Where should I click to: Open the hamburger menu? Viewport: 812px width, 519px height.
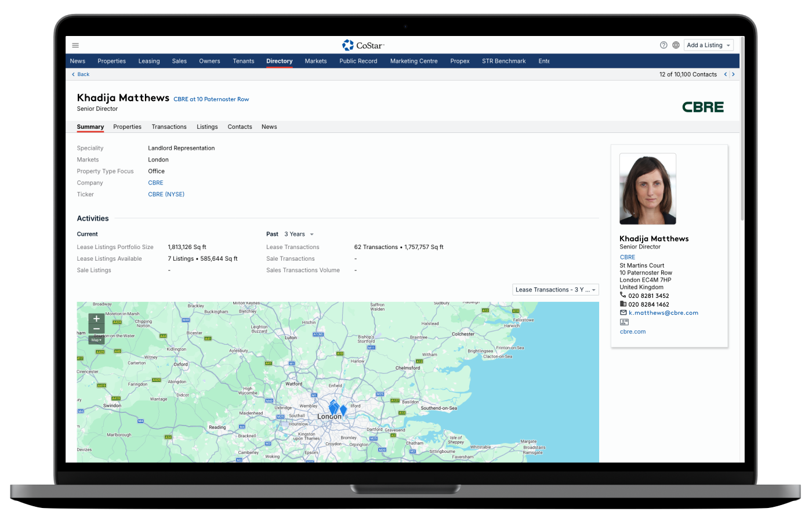pyautogui.click(x=75, y=45)
